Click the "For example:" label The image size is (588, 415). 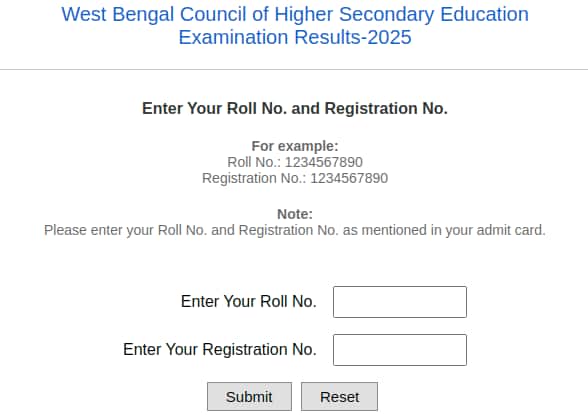pyautogui.click(x=295, y=146)
